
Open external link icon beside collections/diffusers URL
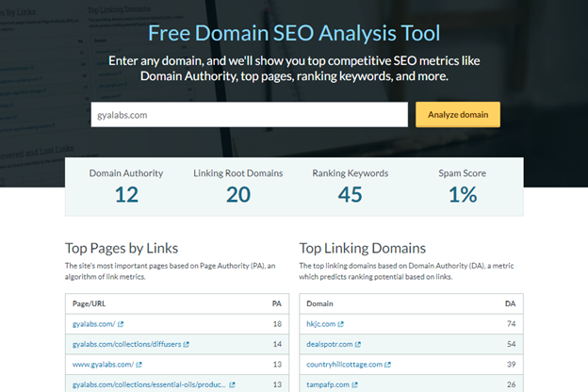tap(187, 344)
